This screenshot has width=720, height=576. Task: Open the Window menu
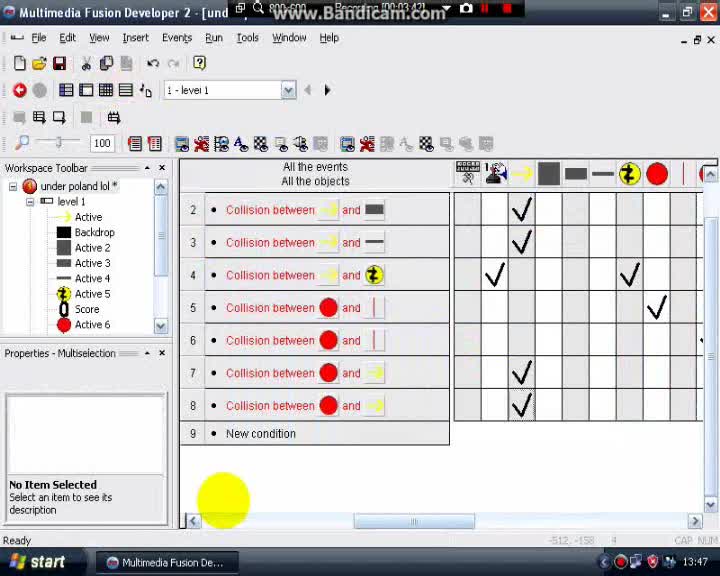(x=289, y=38)
